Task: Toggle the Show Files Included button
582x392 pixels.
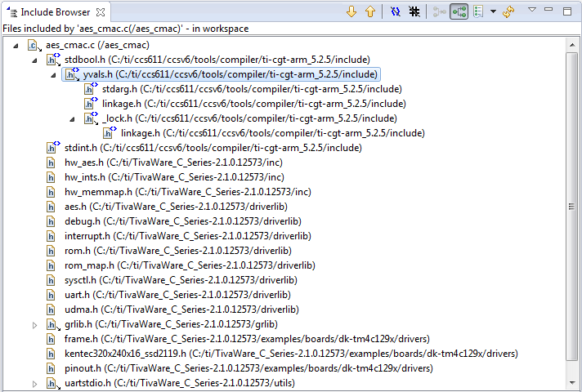Action: (459, 12)
